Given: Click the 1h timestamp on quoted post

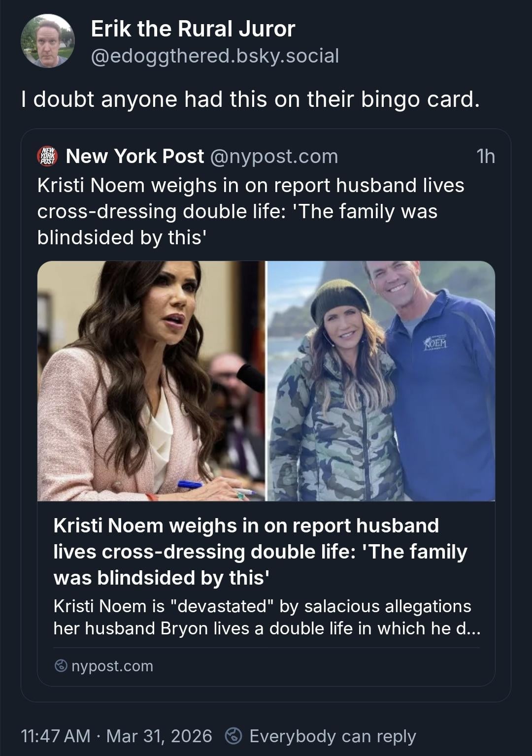Looking at the screenshot, I should [485, 156].
